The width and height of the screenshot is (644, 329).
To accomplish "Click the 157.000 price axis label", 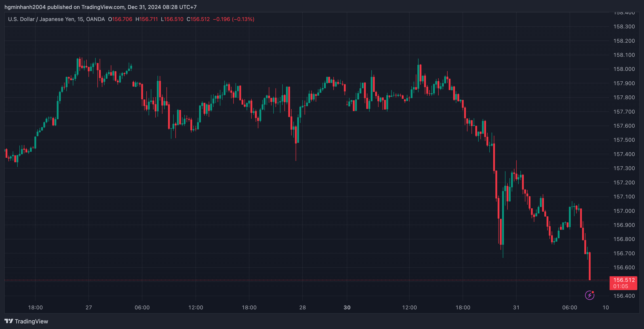I will pyautogui.click(x=624, y=211).
